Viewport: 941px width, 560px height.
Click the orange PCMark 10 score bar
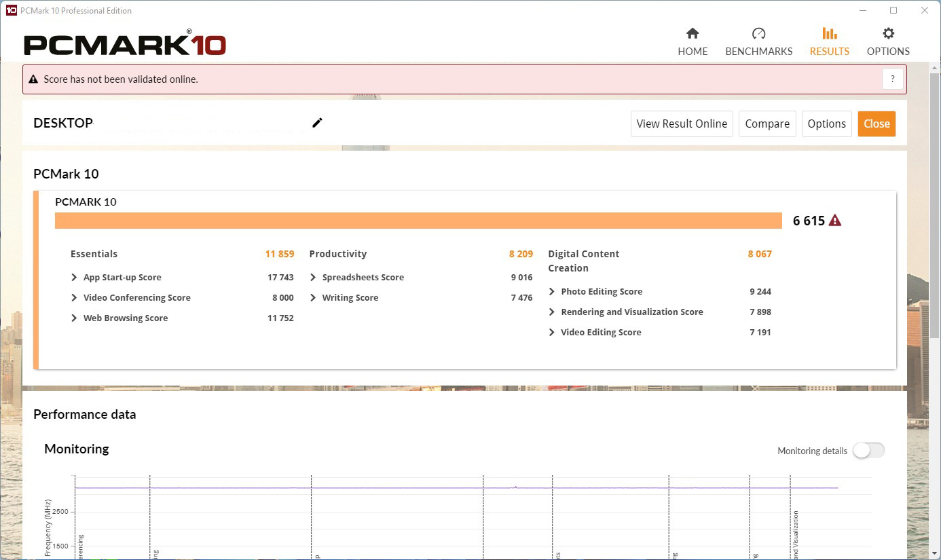click(x=418, y=221)
